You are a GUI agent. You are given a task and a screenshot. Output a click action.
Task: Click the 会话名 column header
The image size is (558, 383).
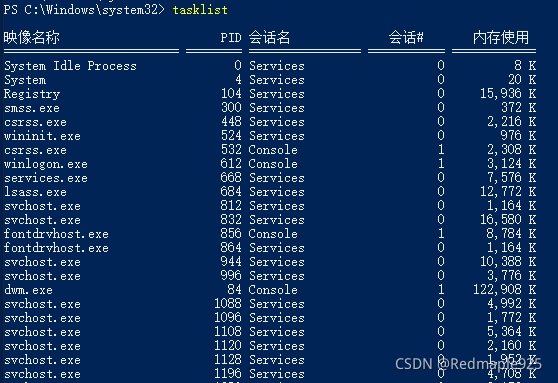269,37
